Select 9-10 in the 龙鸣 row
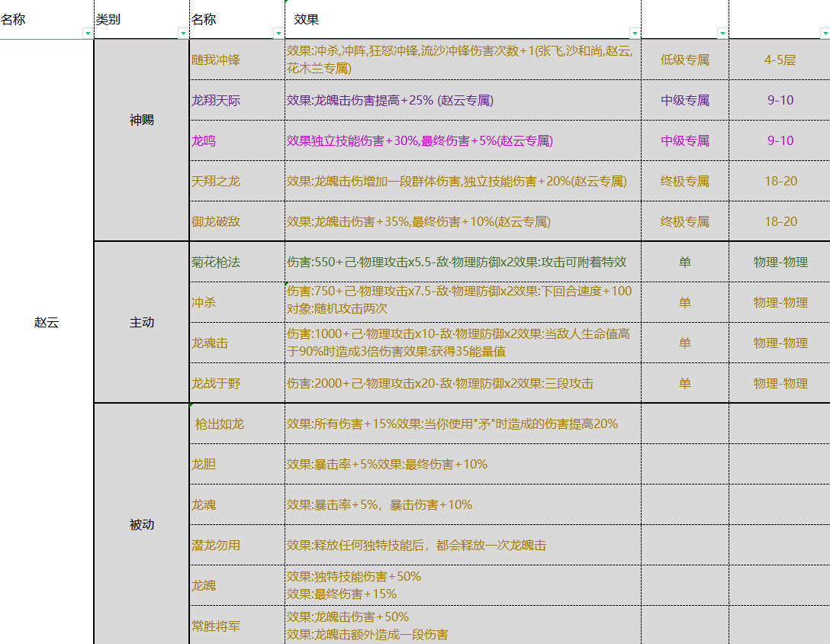830x644 pixels. click(780, 140)
